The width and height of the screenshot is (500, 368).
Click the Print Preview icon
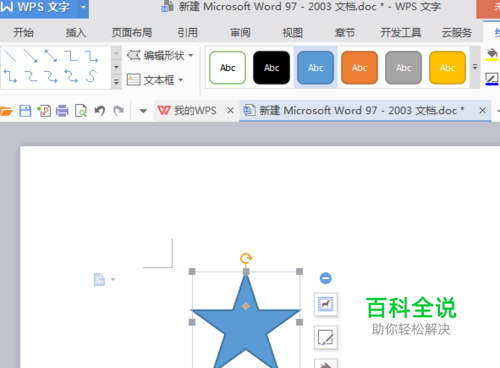point(81,111)
